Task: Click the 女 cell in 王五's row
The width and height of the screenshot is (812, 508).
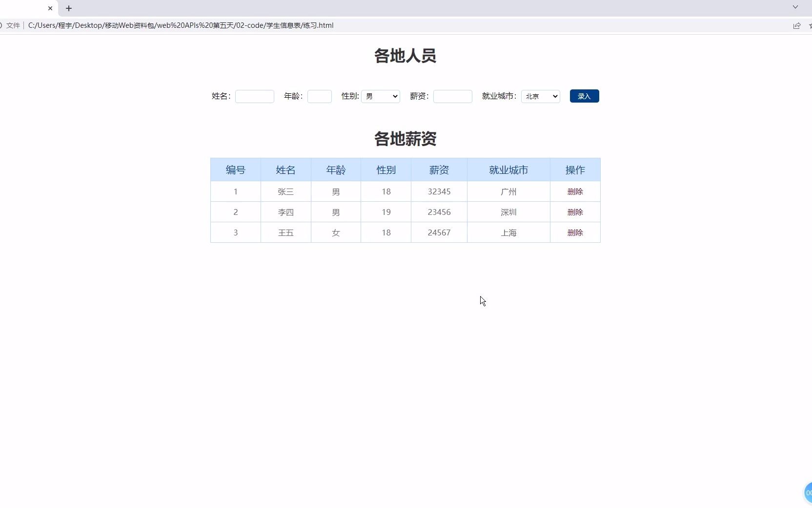Action: click(336, 233)
